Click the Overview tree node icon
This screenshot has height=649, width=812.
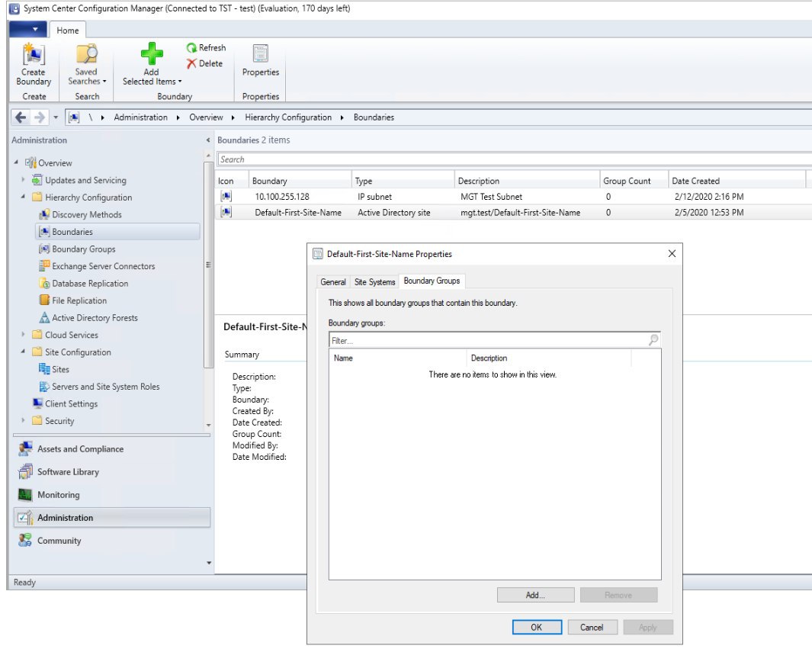point(30,162)
